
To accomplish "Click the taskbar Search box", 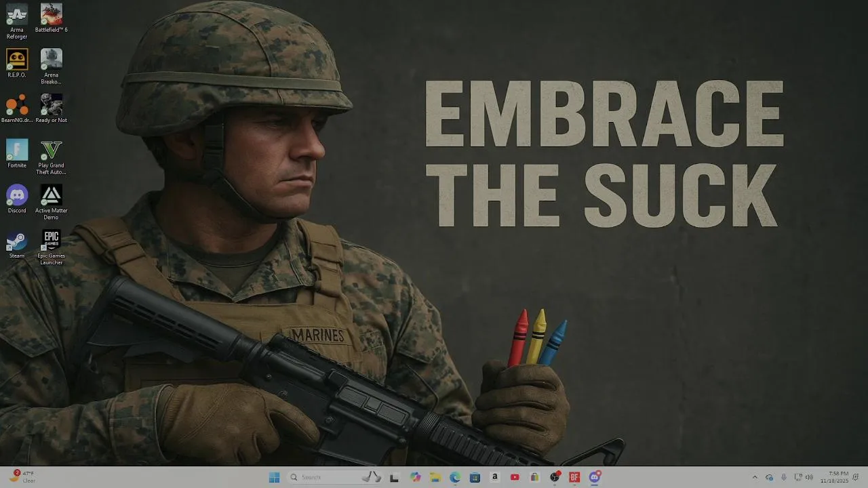I will tap(334, 477).
